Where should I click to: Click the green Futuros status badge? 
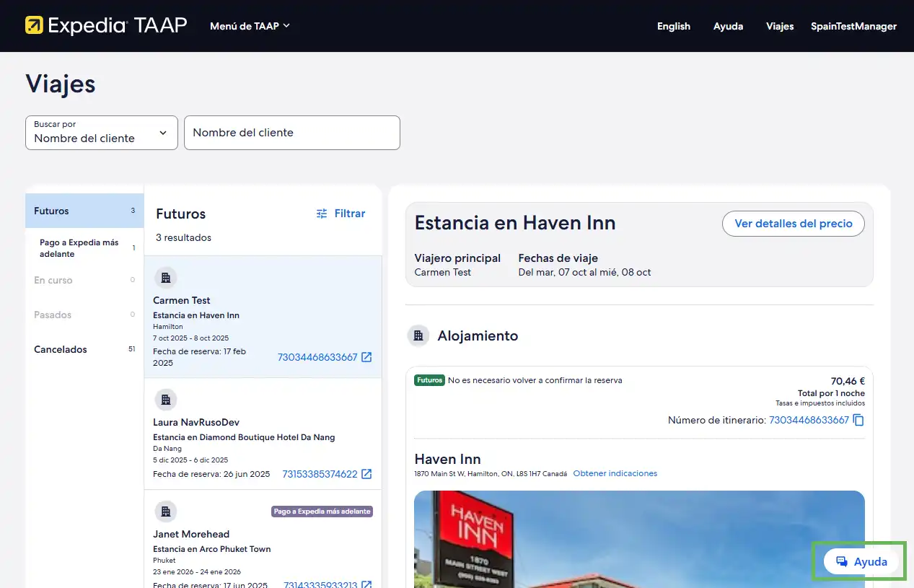point(429,380)
